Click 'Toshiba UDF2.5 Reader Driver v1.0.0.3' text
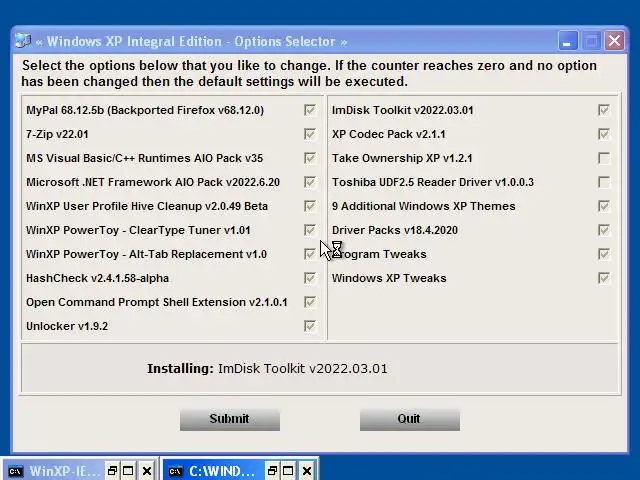Image resolution: width=640 pixels, height=480 pixels. (x=433, y=182)
